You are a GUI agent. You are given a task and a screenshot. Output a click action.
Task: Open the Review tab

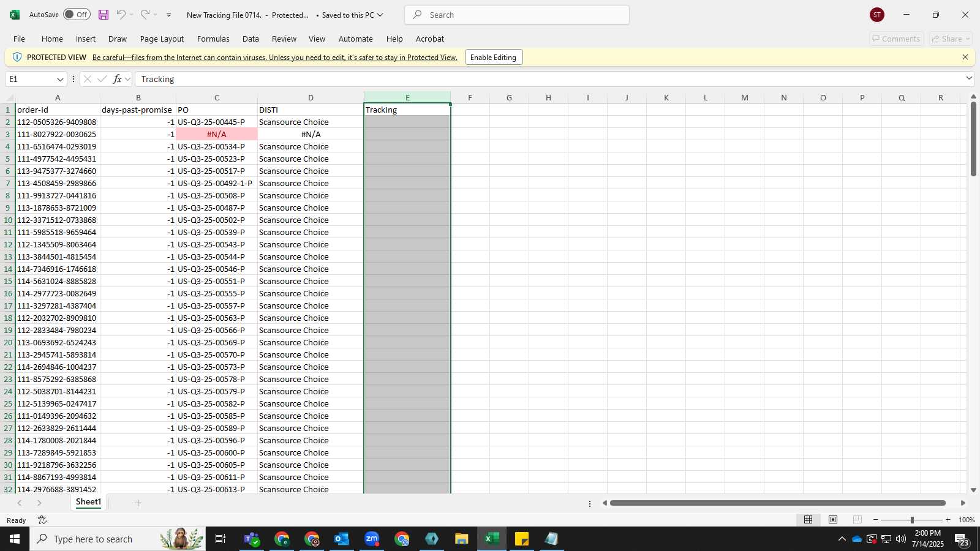(284, 39)
